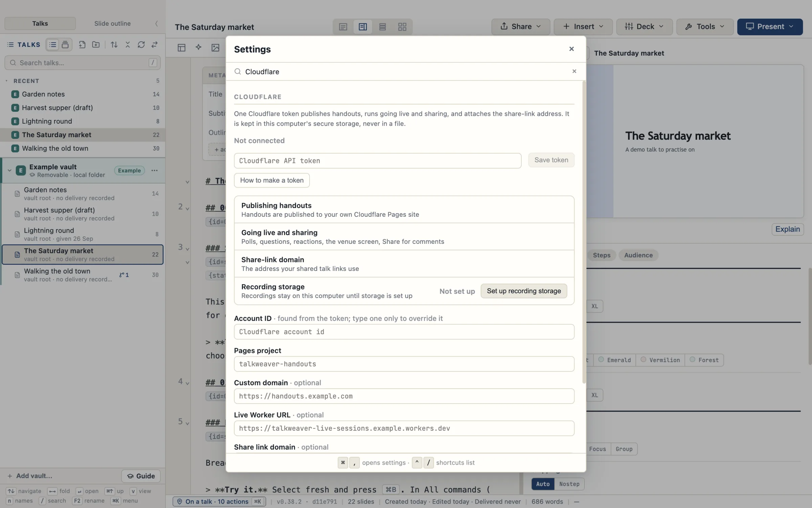Open the Audience tab
The image size is (812, 508).
click(x=638, y=255)
